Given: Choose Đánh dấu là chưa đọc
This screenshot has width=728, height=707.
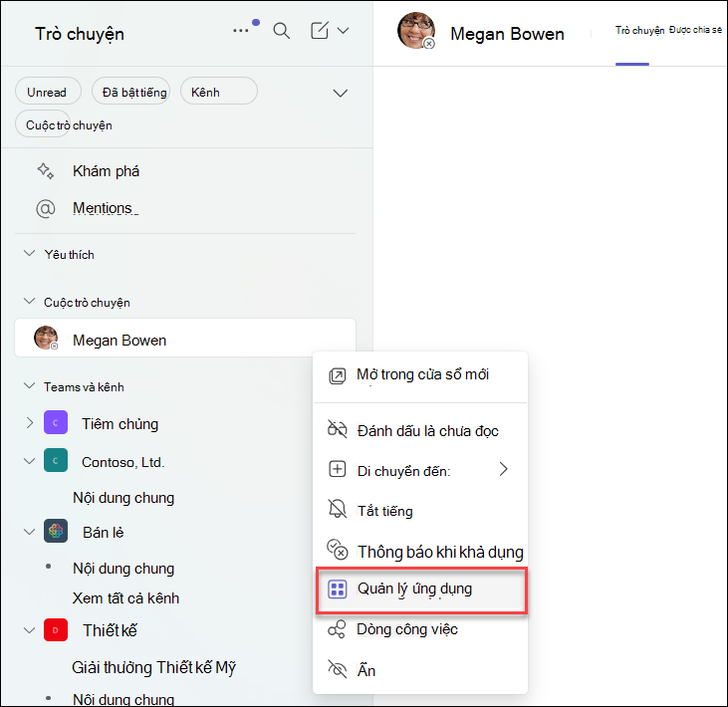Looking at the screenshot, I should [x=420, y=431].
